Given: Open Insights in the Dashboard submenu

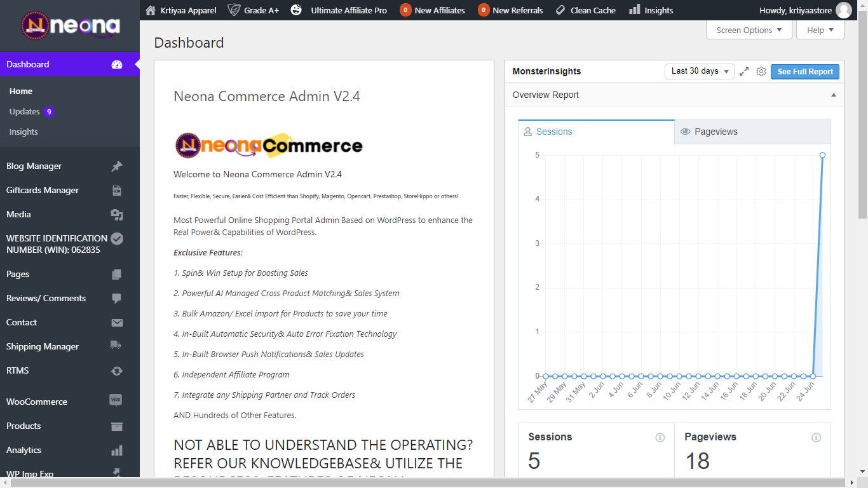Looking at the screenshot, I should tap(24, 132).
